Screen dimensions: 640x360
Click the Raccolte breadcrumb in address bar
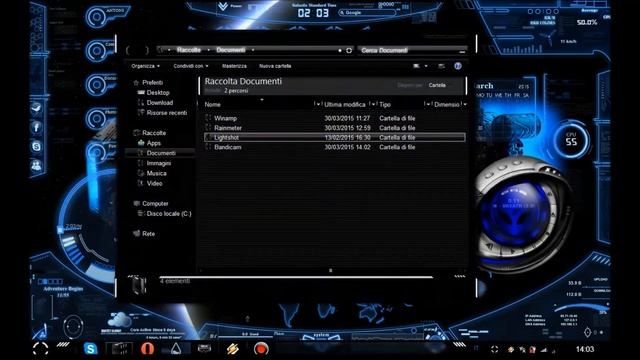pos(189,50)
